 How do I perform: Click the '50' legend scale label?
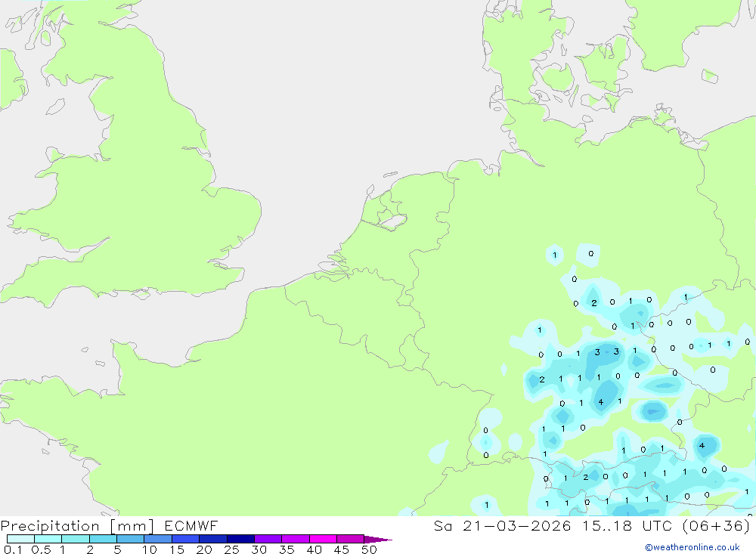(x=369, y=549)
